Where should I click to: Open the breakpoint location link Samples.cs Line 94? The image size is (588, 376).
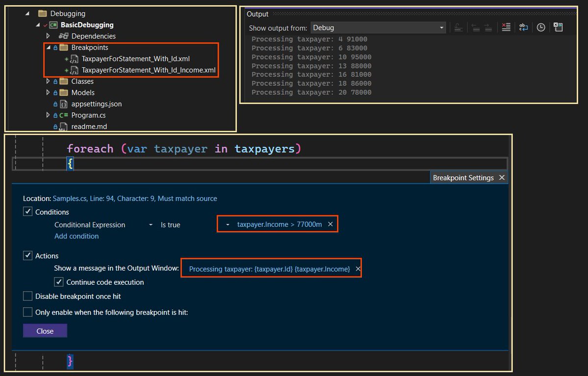[135, 198]
